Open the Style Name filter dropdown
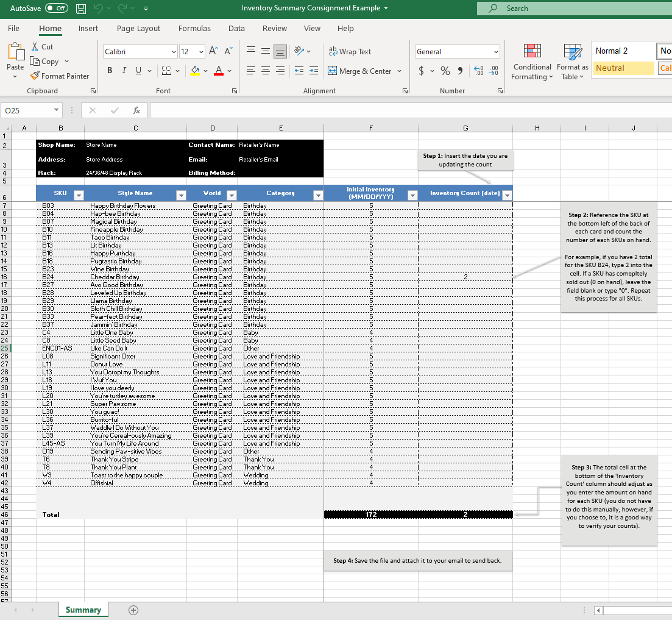The width and height of the screenshot is (672, 620). coord(182,196)
